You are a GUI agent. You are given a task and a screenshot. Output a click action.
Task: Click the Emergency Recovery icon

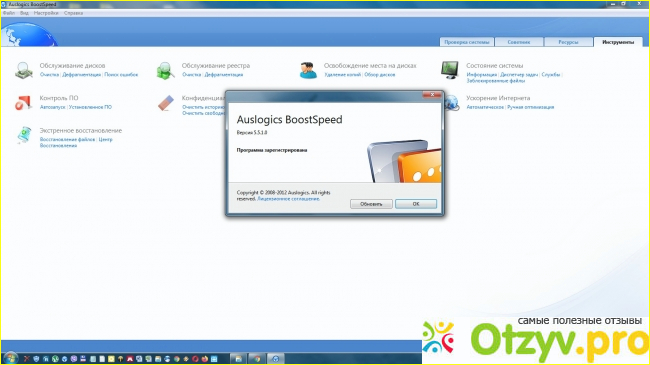point(24,135)
